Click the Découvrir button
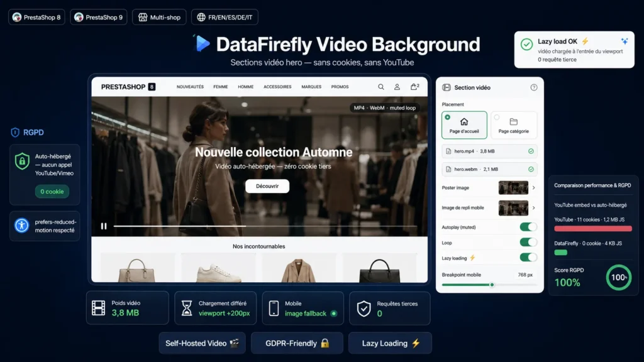Viewport: 644px width, 362px height. coord(267,186)
